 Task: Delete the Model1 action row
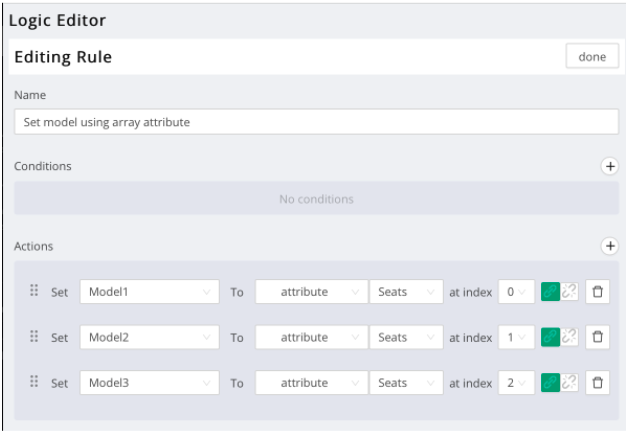click(598, 292)
